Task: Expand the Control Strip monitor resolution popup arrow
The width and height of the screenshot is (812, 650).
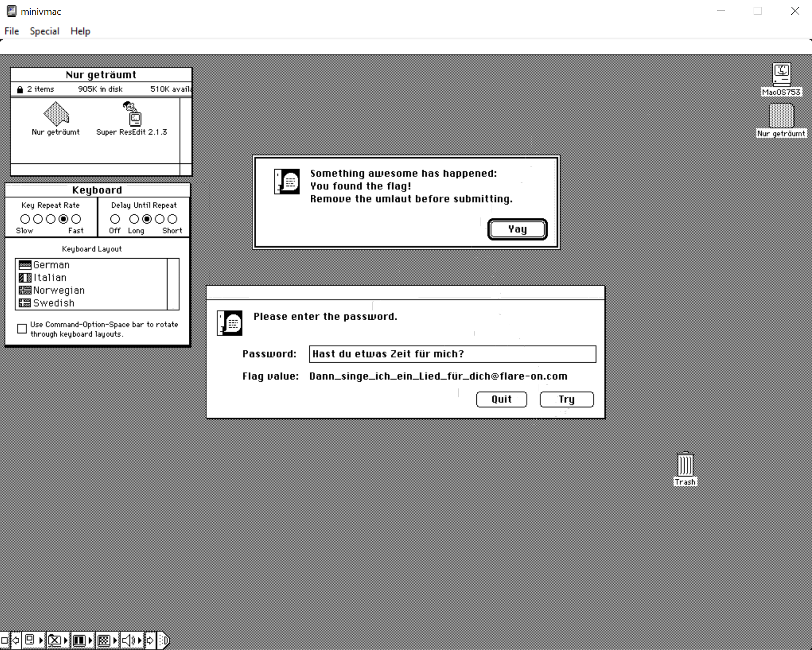Action: coord(90,640)
